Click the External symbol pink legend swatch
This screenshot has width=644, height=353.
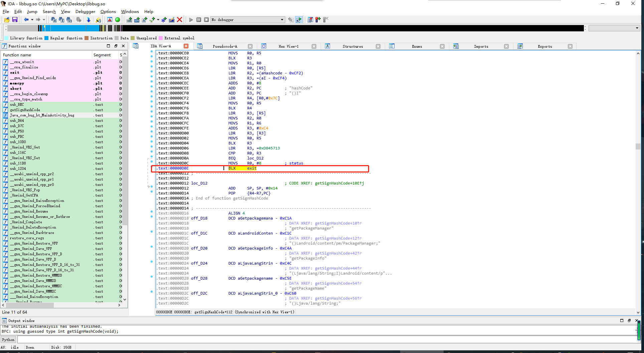(x=161, y=38)
